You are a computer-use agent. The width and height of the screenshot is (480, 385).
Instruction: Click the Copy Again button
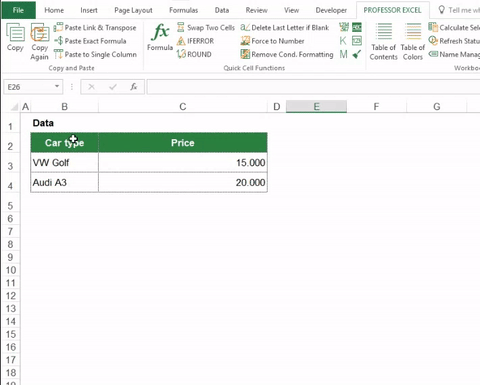(40, 41)
